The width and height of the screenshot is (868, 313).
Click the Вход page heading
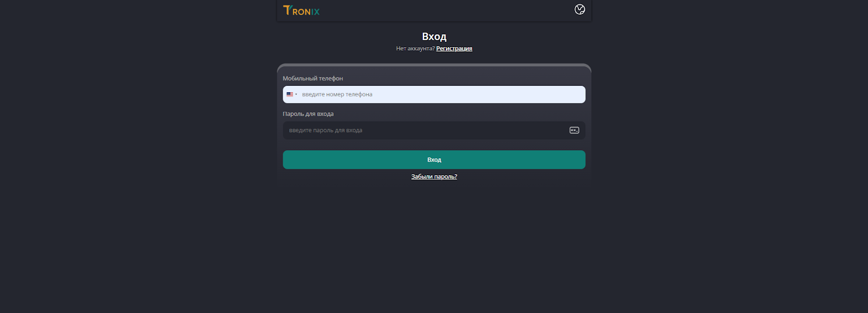434,36
